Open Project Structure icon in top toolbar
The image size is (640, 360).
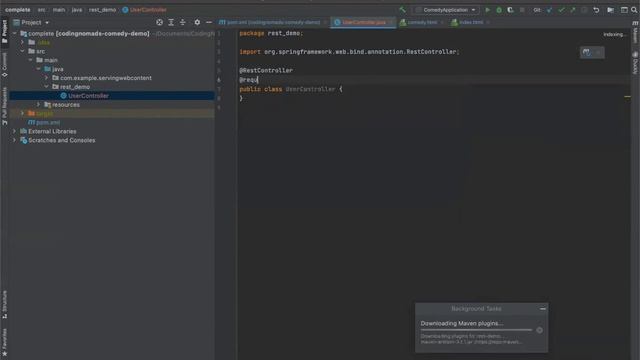[610, 10]
